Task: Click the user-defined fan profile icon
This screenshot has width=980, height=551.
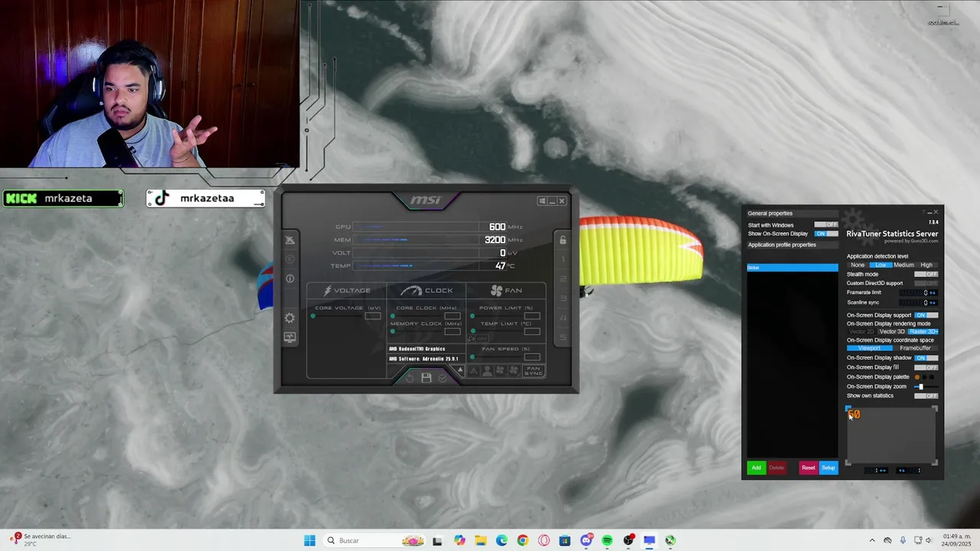Action: [487, 371]
